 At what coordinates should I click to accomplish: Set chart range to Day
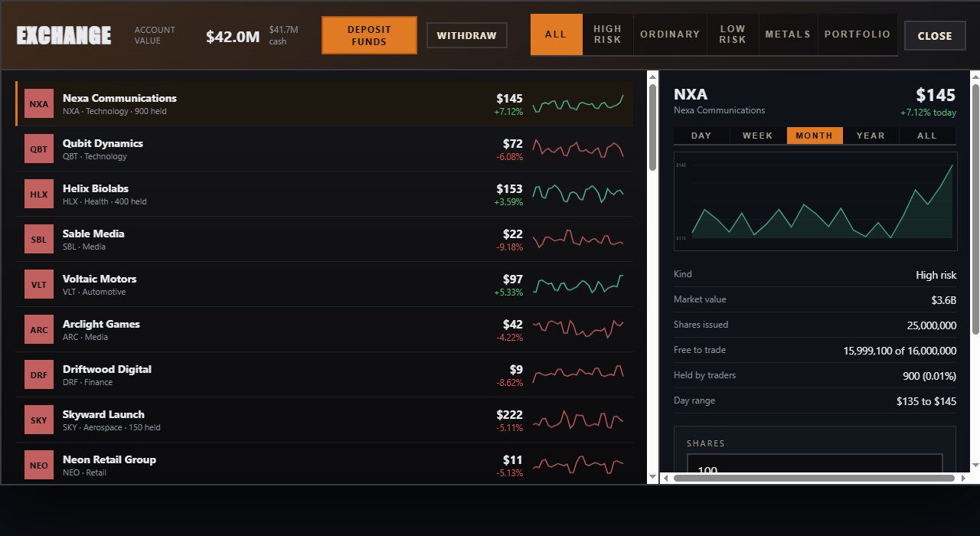701,136
